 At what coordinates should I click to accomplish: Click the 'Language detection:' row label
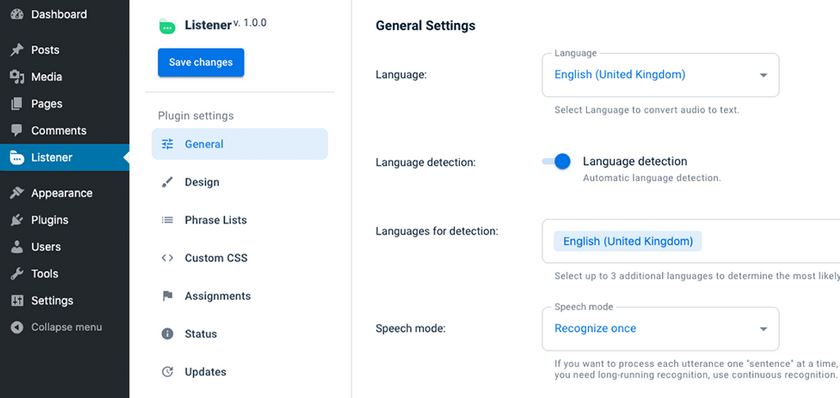pos(425,161)
